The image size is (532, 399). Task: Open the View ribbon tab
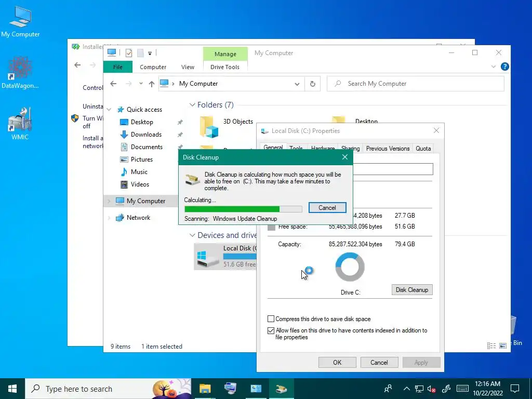188,67
